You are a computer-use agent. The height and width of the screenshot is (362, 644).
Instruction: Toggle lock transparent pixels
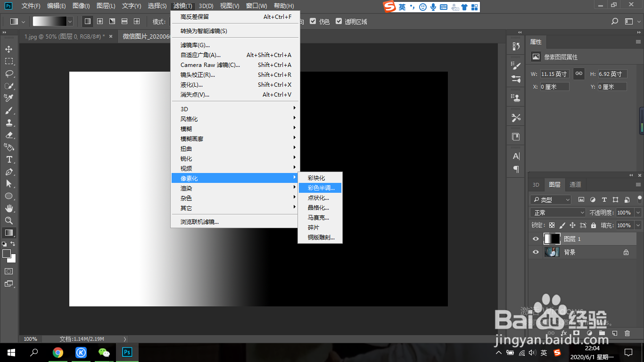(552, 225)
